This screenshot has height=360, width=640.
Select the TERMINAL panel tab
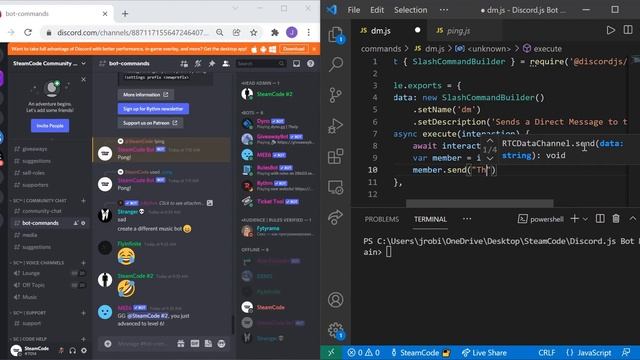(430, 219)
